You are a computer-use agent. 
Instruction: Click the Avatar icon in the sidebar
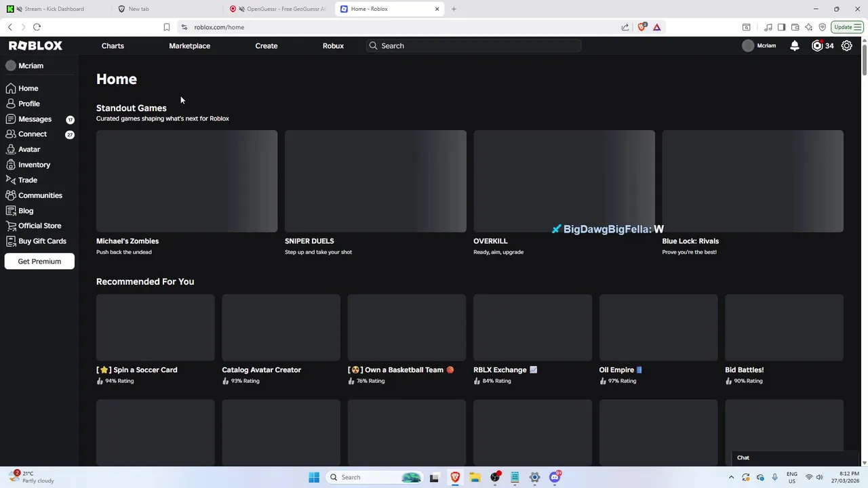click(x=11, y=149)
